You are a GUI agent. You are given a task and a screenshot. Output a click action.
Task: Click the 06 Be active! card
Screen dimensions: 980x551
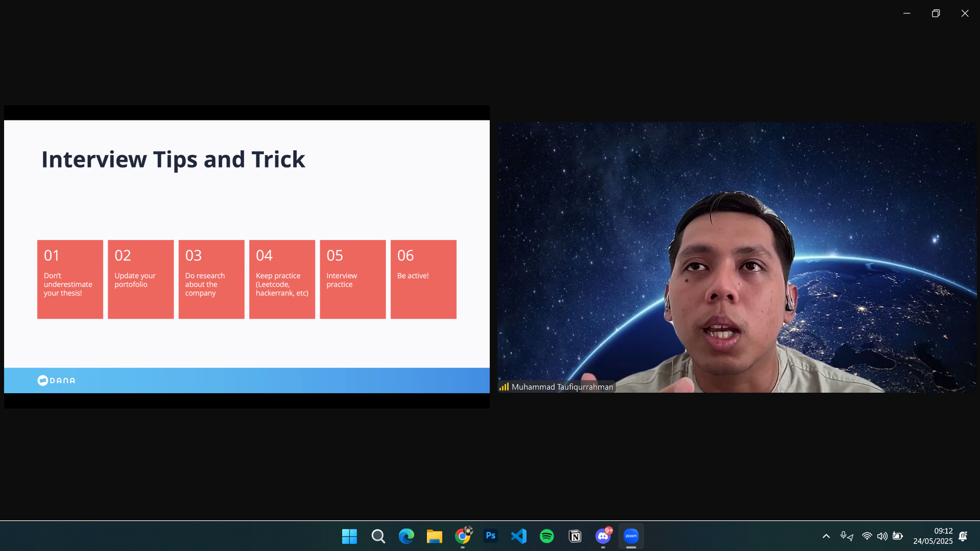(423, 279)
